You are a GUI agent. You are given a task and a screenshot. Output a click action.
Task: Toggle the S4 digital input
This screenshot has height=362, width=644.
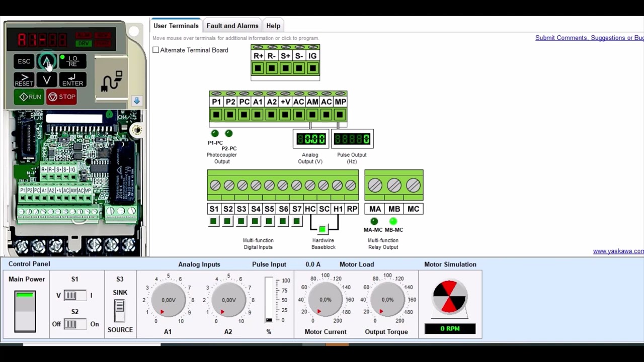point(255,221)
